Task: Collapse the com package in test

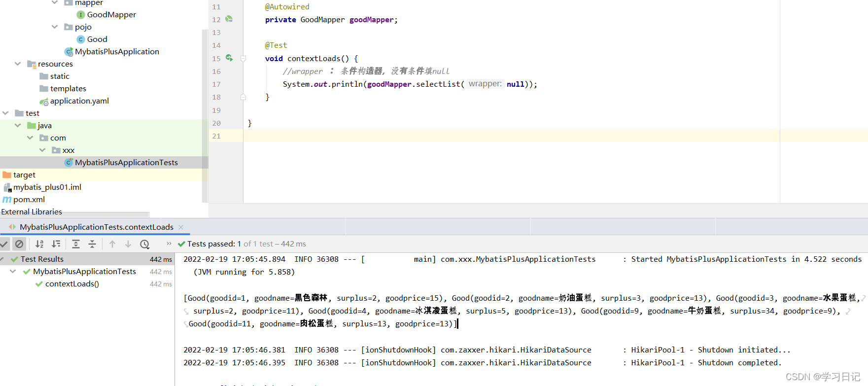Action: [30, 138]
